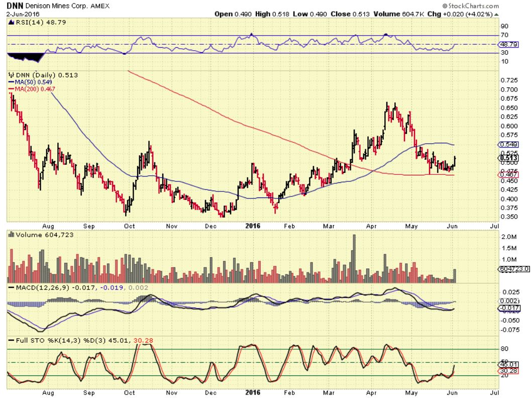Click the 0.725 price axis label
The width and height of the screenshot is (532, 400).
(x=509, y=80)
